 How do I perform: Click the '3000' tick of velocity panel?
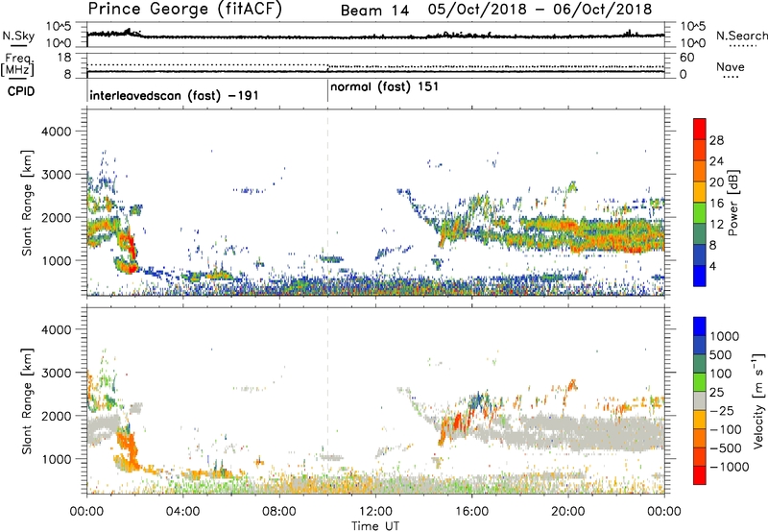tap(56, 373)
